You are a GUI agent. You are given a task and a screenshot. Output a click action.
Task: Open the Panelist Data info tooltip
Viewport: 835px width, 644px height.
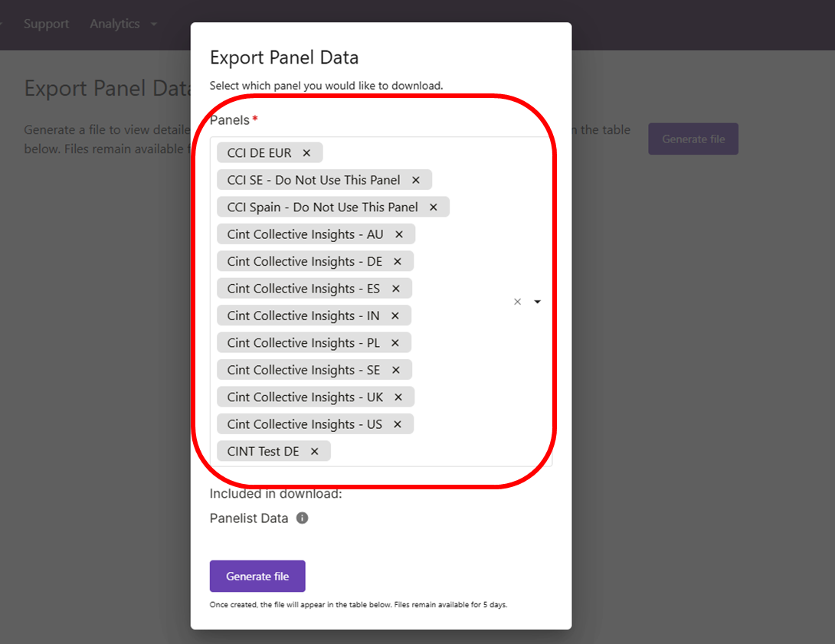(x=302, y=518)
